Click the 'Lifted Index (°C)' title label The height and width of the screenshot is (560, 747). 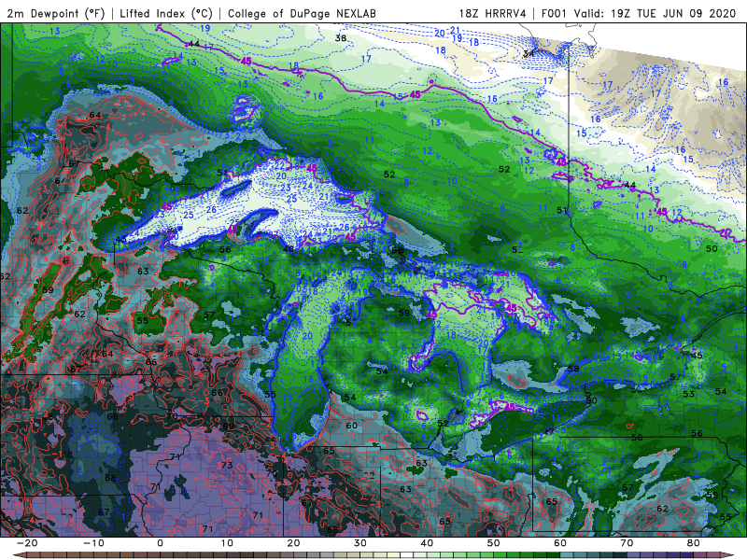(166, 13)
